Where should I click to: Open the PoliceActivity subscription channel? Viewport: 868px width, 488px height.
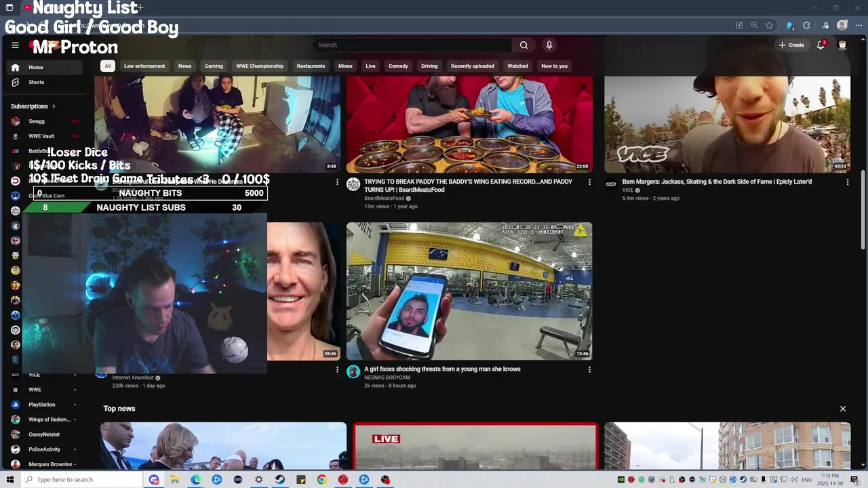tap(45, 449)
